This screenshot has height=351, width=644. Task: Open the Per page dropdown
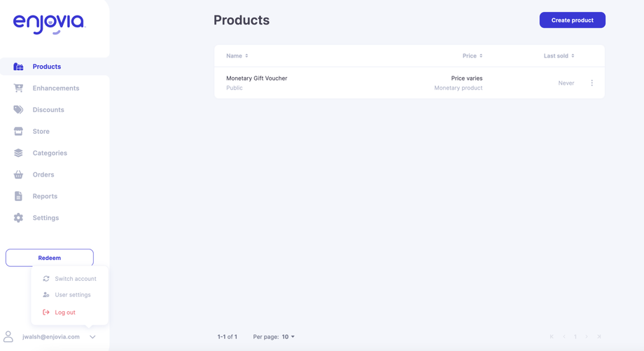288,337
